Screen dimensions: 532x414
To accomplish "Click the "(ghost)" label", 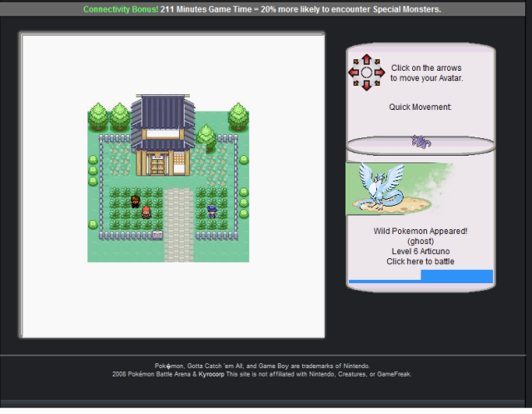I will pos(420,242).
